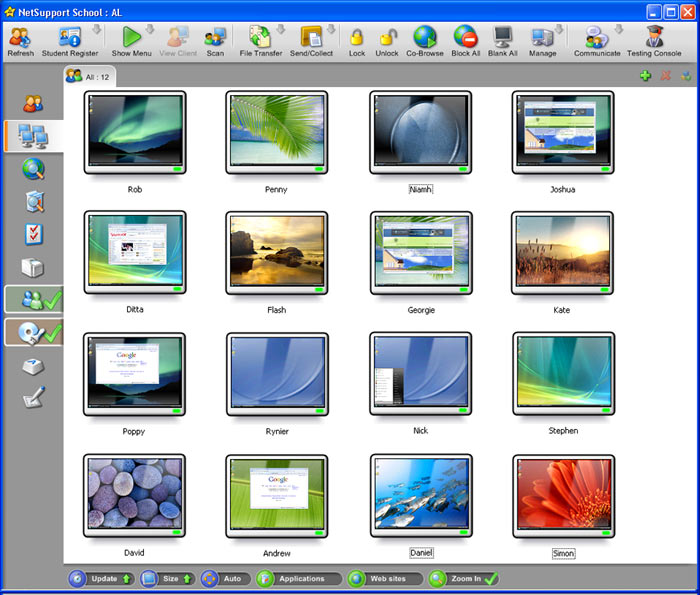Image resolution: width=700 pixels, height=595 pixels.
Task: Select Simon's red flower thumbnail
Action: coord(563,496)
